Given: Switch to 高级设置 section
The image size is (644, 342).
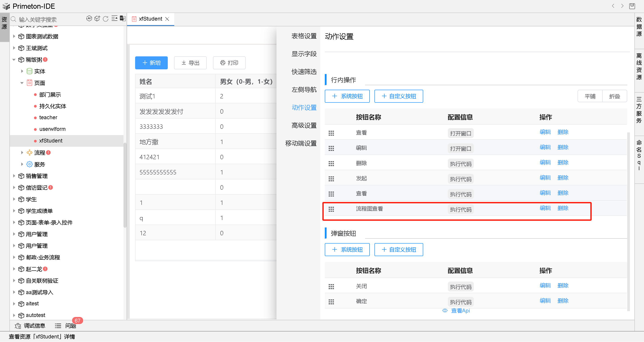Looking at the screenshot, I should [304, 125].
